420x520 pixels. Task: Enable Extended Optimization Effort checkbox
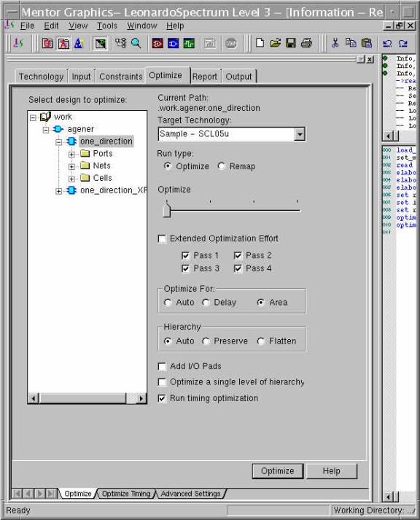[162, 238]
